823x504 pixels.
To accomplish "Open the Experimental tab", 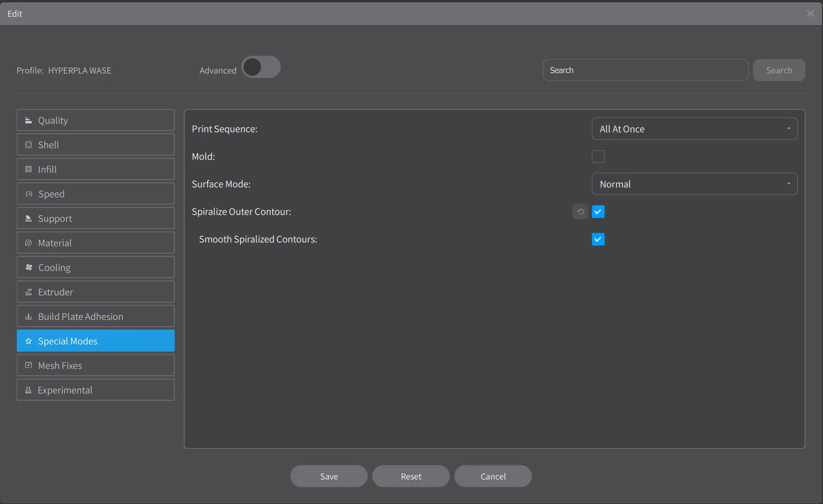I will [x=95, y=390].
